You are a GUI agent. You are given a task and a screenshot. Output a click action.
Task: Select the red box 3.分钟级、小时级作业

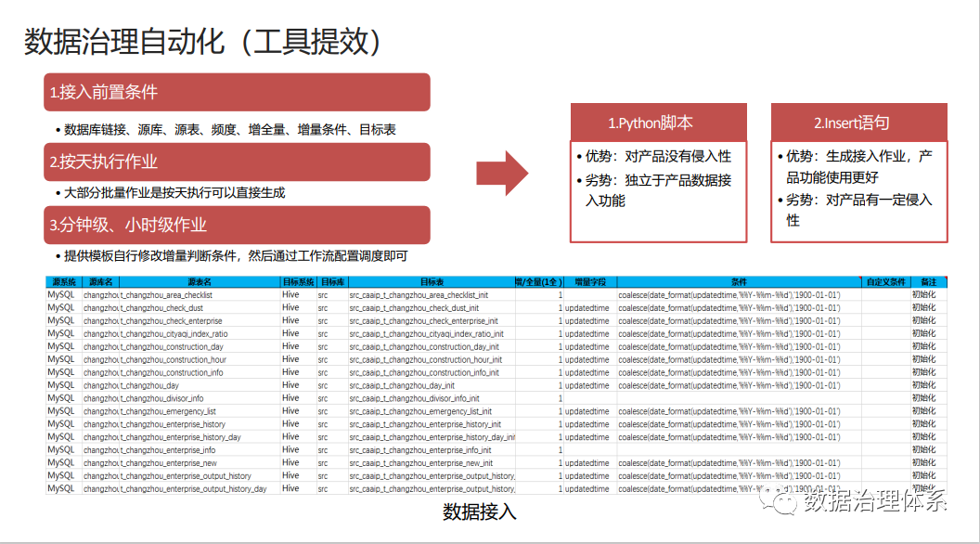point(237,225)
